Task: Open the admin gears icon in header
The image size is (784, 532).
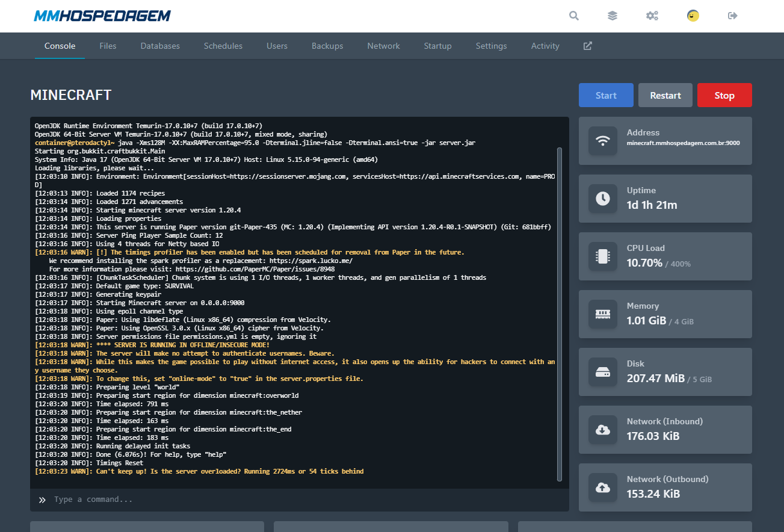Action: [652, 16]
